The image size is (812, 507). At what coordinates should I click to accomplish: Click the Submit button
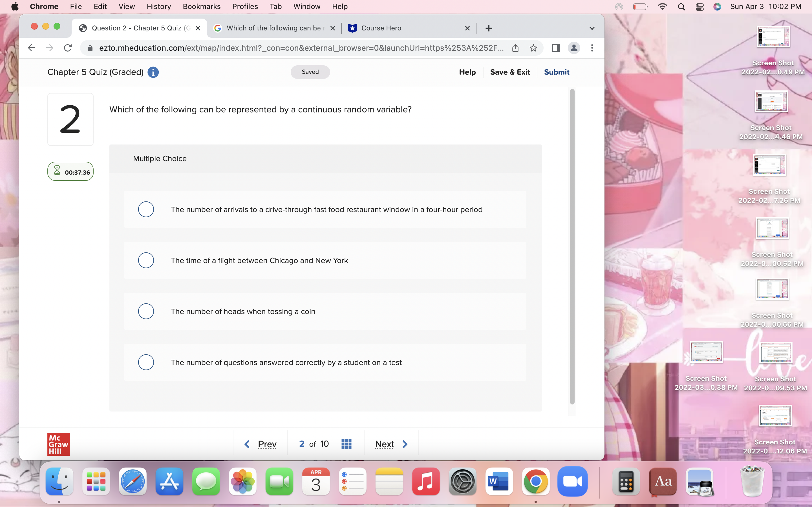click(x=556, y=72)
